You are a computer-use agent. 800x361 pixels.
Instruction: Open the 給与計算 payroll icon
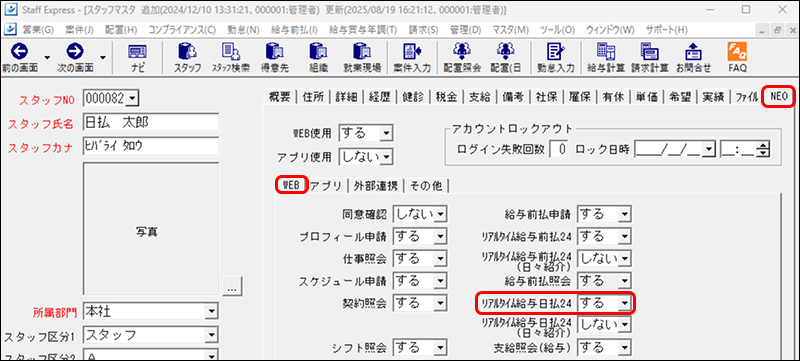[x=606, y=51]
